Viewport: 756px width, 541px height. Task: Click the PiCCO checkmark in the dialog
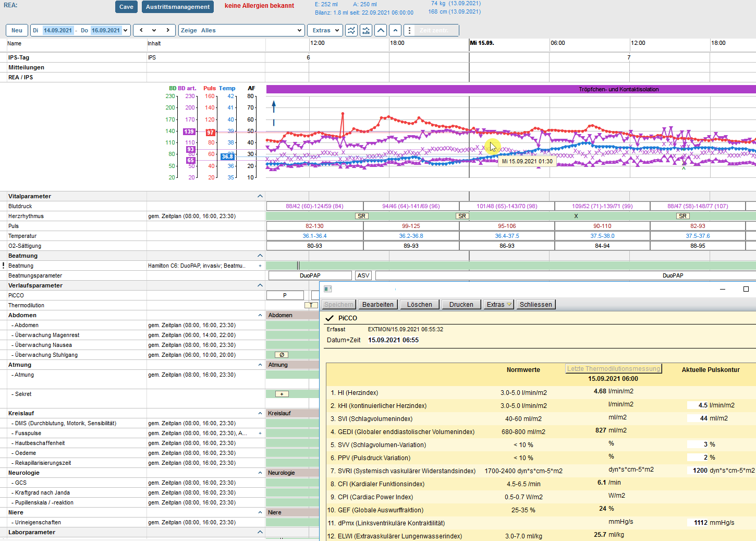[x=330, y=318]
